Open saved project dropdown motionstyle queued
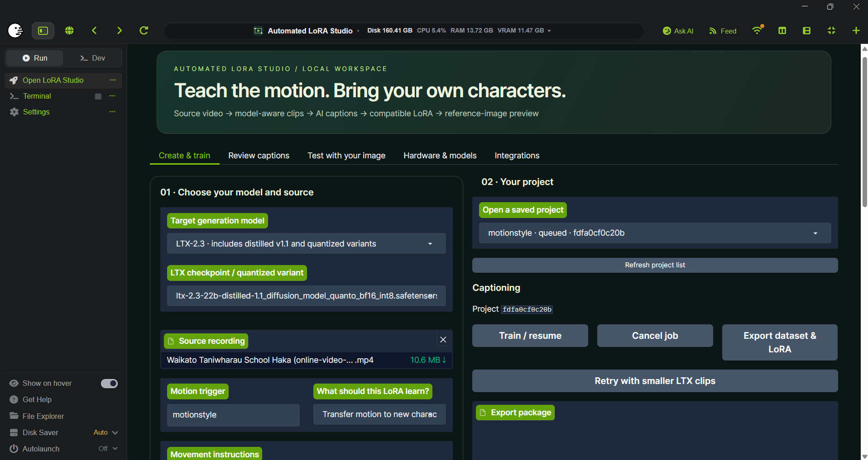Screen dimensions: 868x460 pos(655,233)
